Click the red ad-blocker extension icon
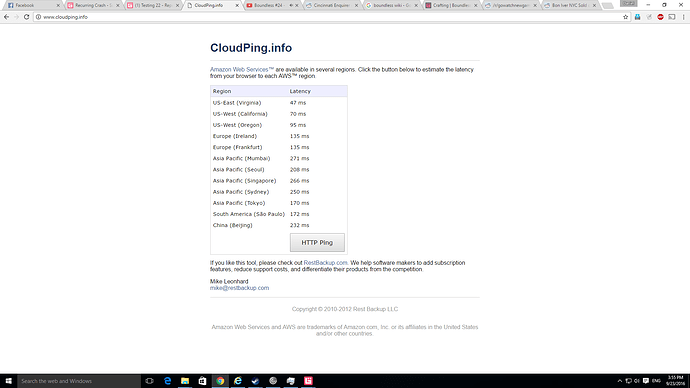This screenshot has width=690, height=388. point(661,17)
